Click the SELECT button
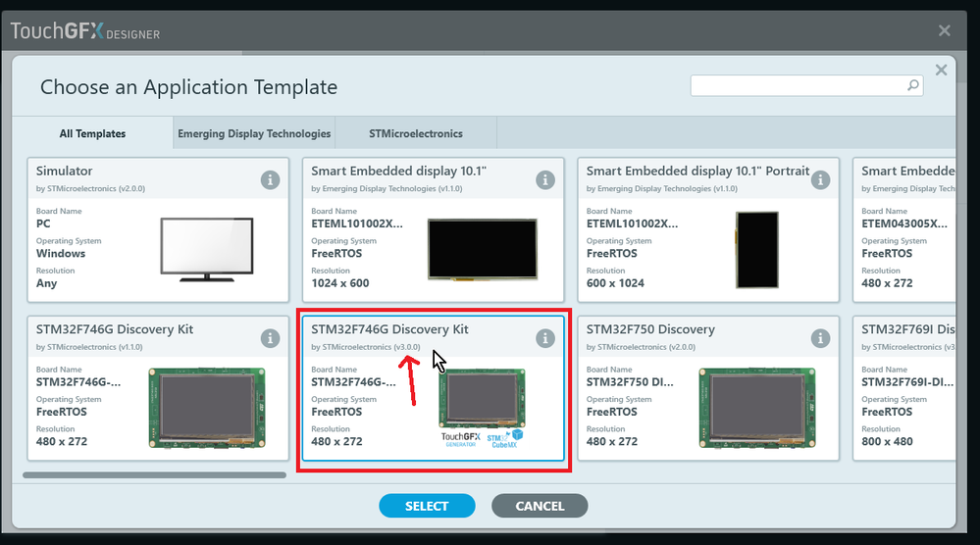The width and height of the screenshot is (980, 545). 427,506
